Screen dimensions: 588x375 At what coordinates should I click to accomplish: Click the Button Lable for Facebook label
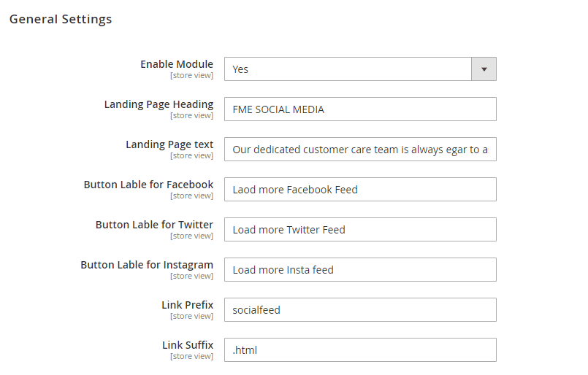148,185
